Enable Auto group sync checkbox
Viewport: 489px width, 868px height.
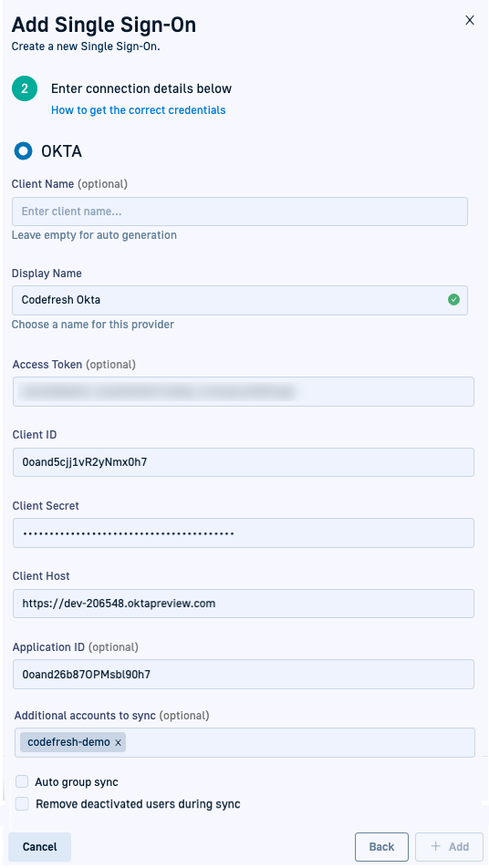(x=22, y=781)
